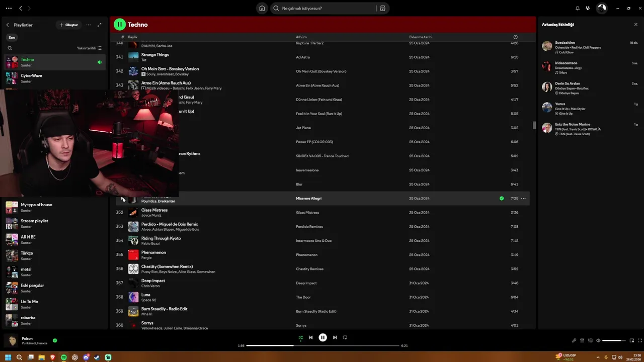Expand library panel to full view
This screenshot has width=644, height=362.
pyautogui.click(x=99, y=25)
